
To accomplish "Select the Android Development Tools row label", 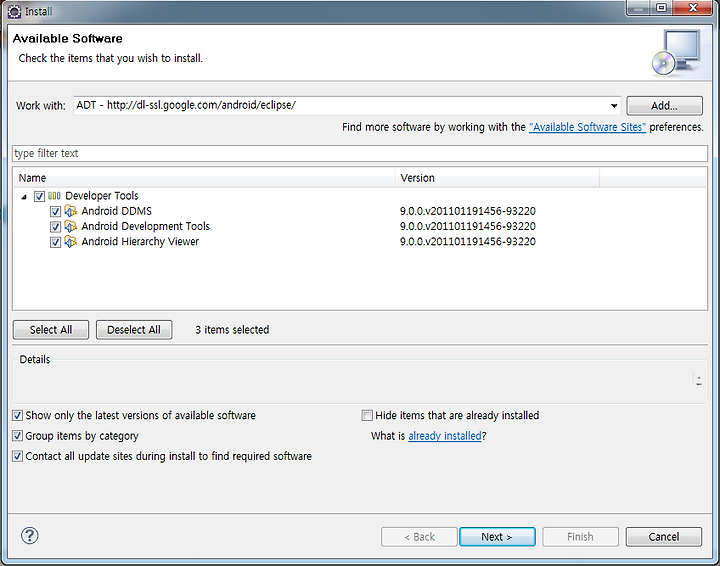I will click(x=146, y=226).
